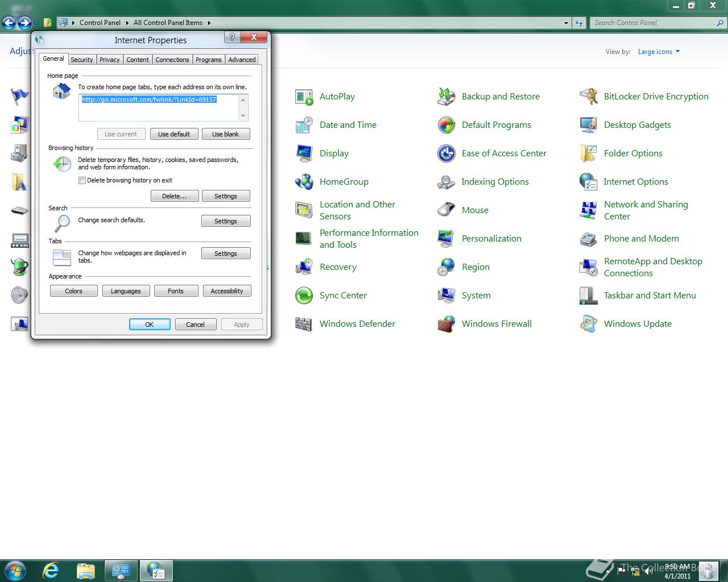Click the Personalization icon

(x=446, y=239)
